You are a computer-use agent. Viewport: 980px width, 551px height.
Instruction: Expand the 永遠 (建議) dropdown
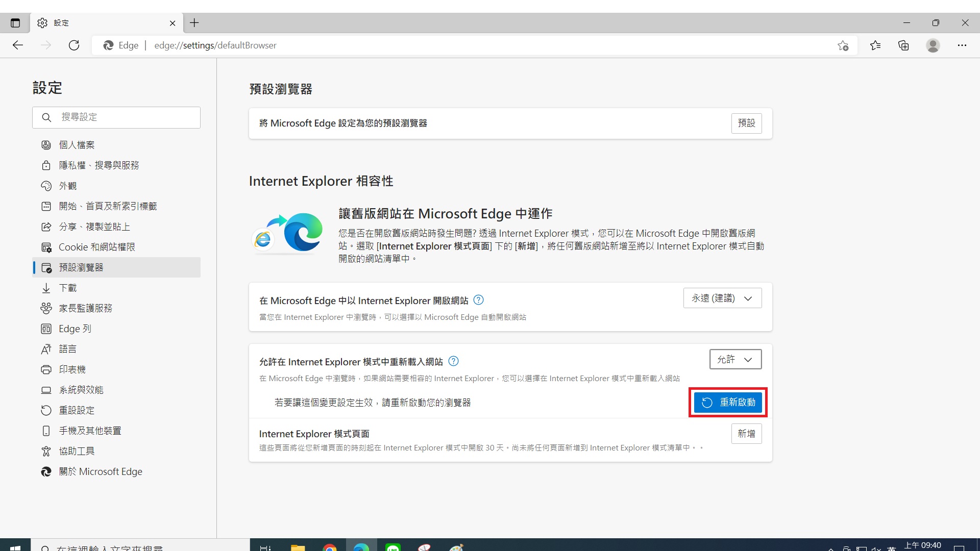tap(722, 298)
